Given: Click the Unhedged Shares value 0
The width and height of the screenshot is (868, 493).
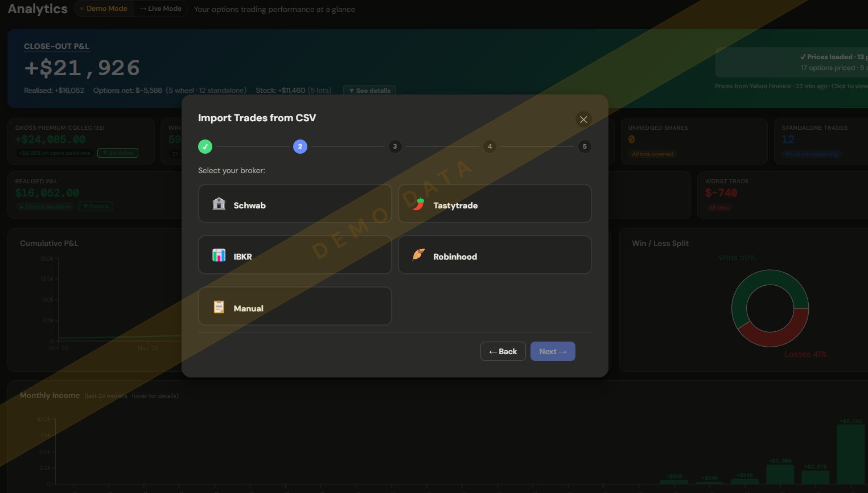Looking at the screenshot, I should [x=632, y=139].
